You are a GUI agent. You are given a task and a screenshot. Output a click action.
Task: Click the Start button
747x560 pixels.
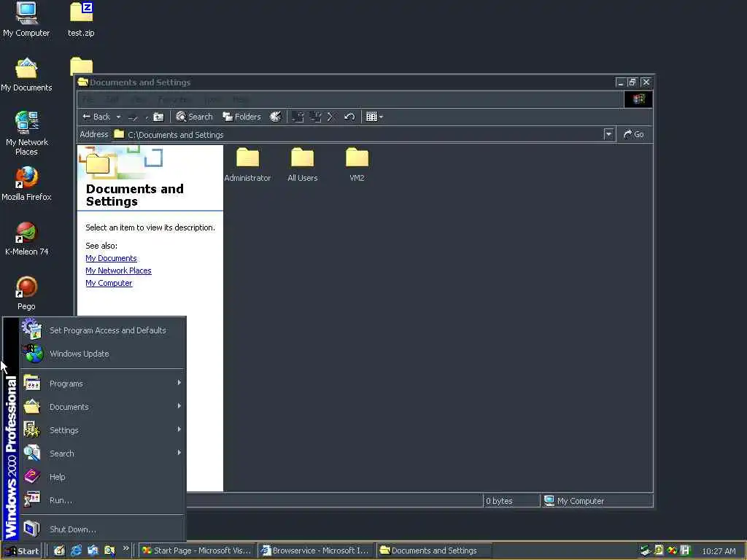(21, 551)
